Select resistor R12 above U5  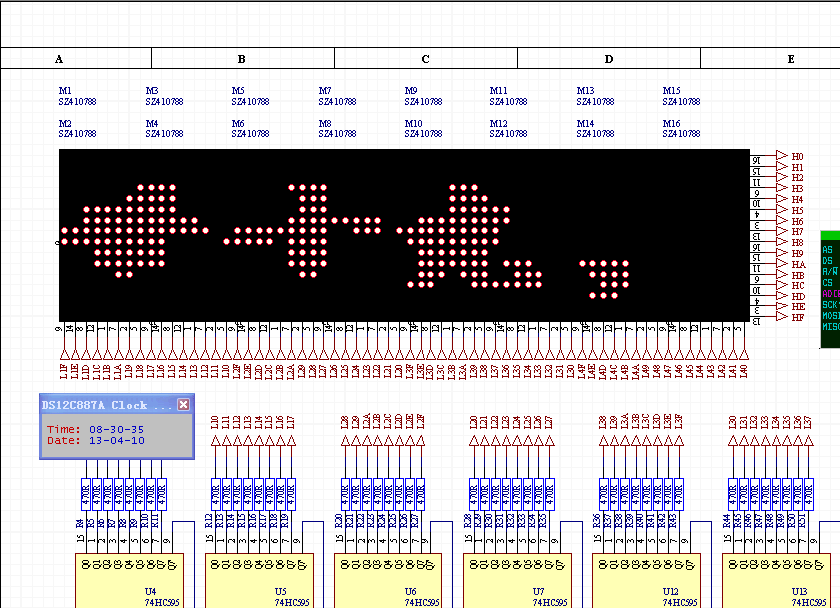click(215, 494)
